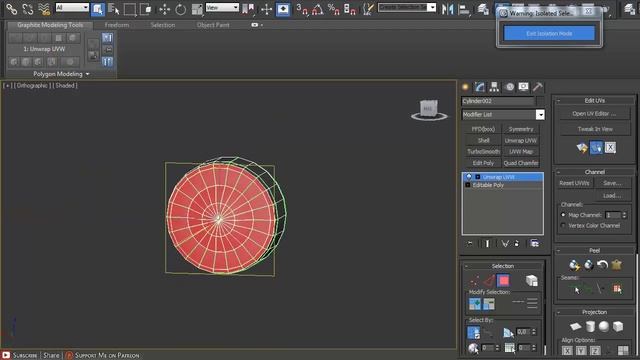Toggle Angle Snap

318,9
